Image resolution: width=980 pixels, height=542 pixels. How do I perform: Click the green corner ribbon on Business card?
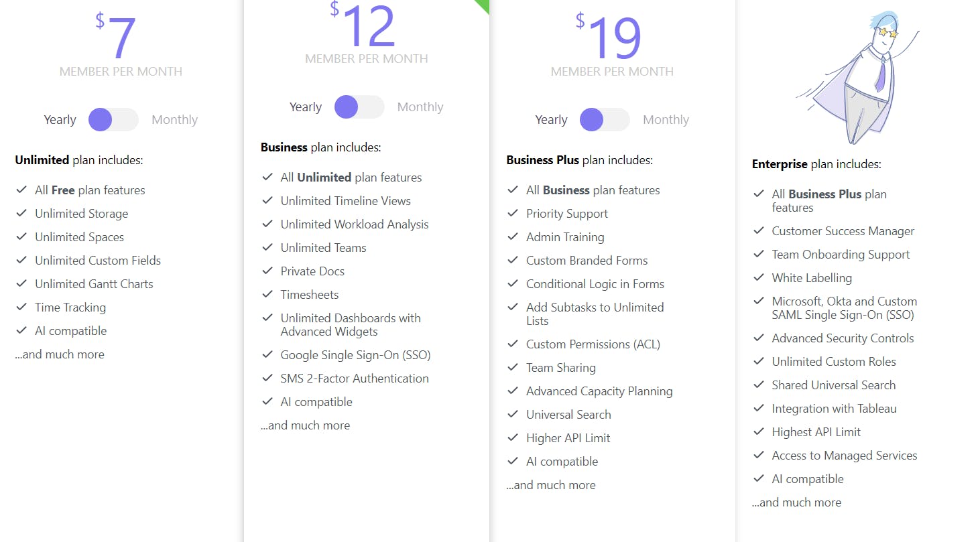pos(483,5)
